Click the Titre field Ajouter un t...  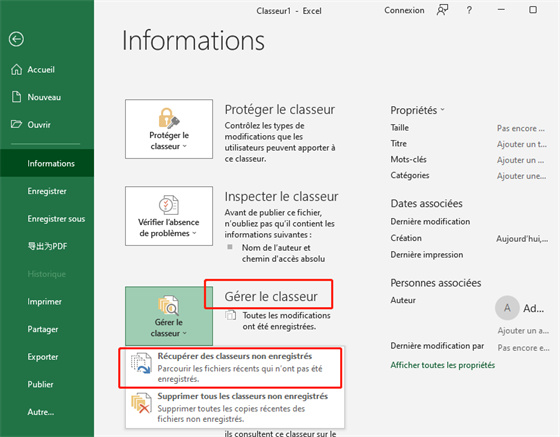(x=521, y=144)
